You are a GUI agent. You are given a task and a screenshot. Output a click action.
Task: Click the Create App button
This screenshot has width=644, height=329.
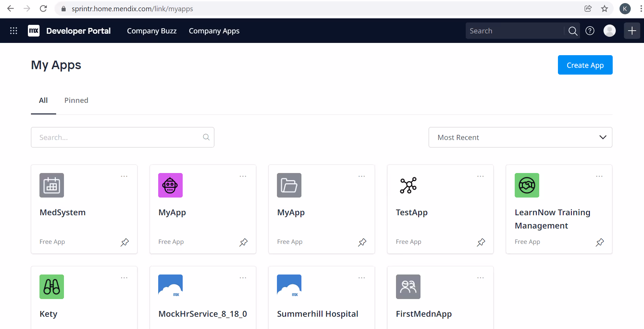point(585,65)
